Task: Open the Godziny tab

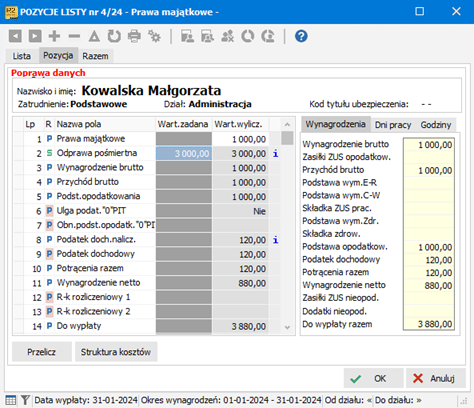Action: [436, 125]
